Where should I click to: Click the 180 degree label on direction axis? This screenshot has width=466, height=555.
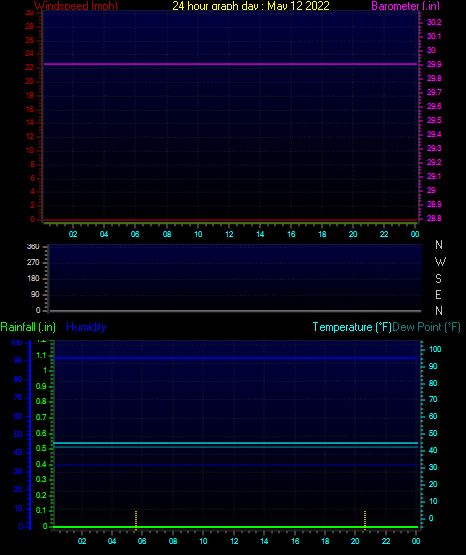tap(33, 278)
